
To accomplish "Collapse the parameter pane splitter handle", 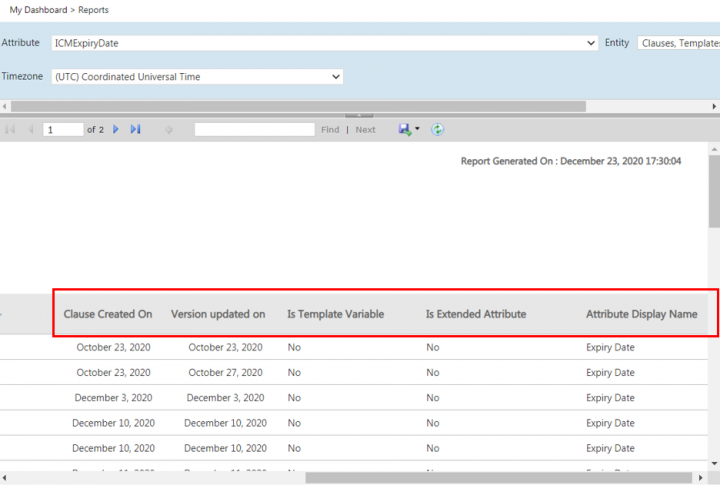I will (x=359, y=116).
